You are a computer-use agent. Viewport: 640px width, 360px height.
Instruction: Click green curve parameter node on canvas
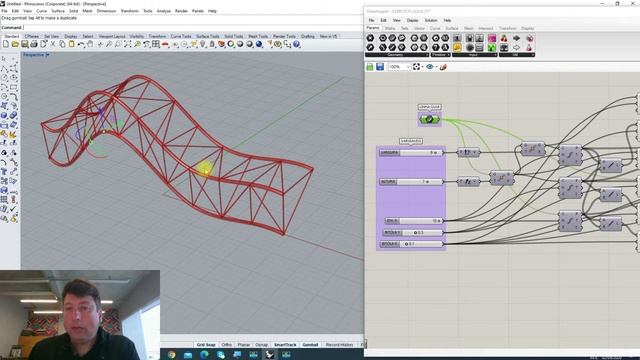point(429,119)
